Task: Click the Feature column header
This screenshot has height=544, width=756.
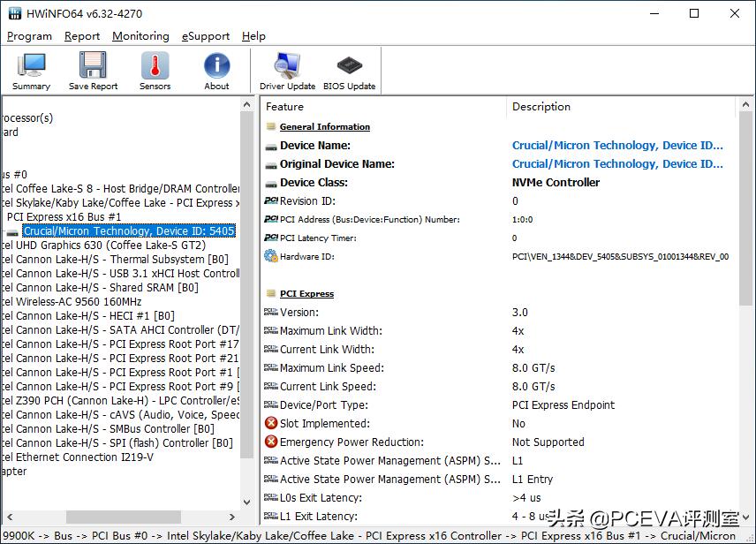Action: pos(285,107)
